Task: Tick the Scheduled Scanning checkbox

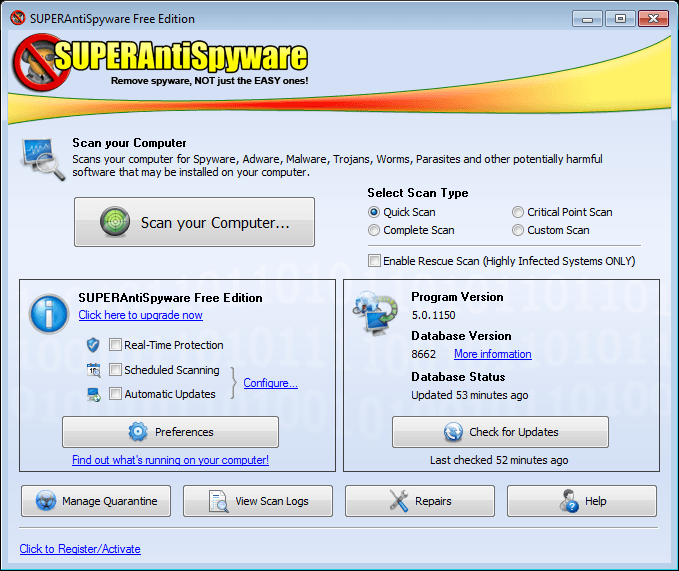Action: click(115, 370)
